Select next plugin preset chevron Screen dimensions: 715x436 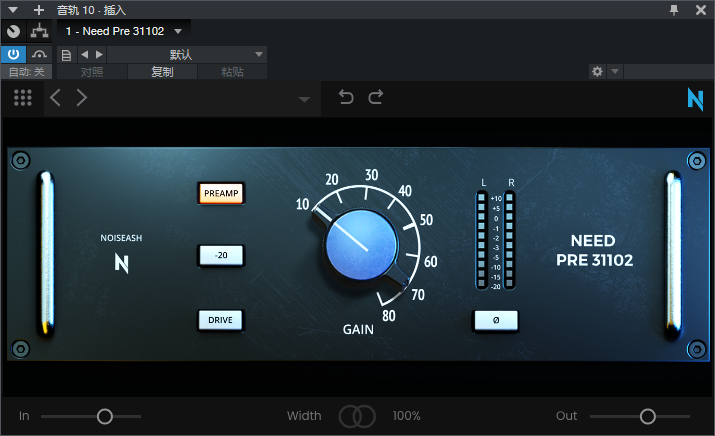point(82,98)
